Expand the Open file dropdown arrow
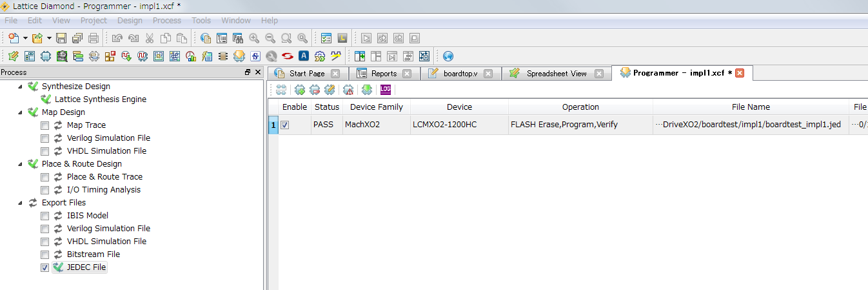This screenshot has height=290, width=868. coord(49,38)
